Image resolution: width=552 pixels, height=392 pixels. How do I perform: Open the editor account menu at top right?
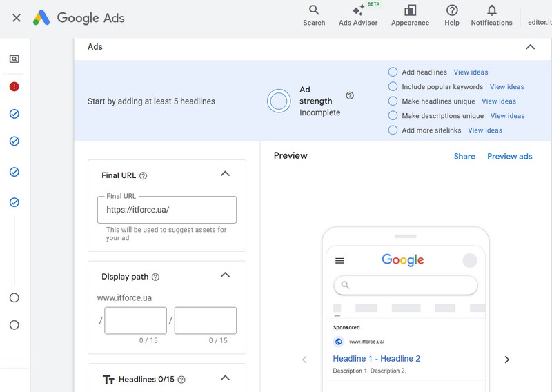click(540, 22)
